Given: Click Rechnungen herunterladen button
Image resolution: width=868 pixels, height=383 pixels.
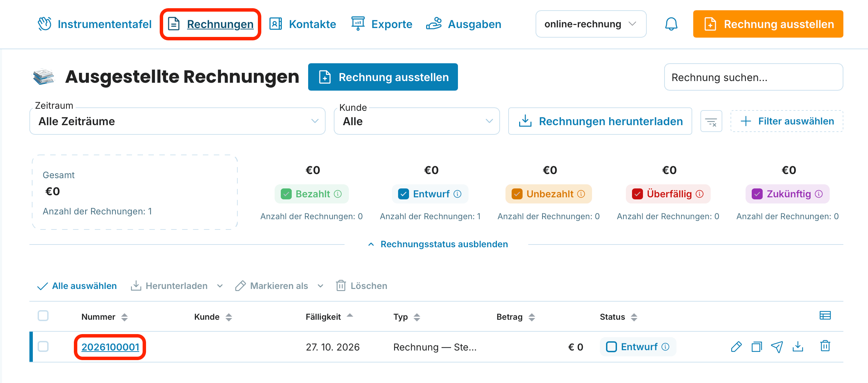Looking at the screenshot, I should pos(600,121).
